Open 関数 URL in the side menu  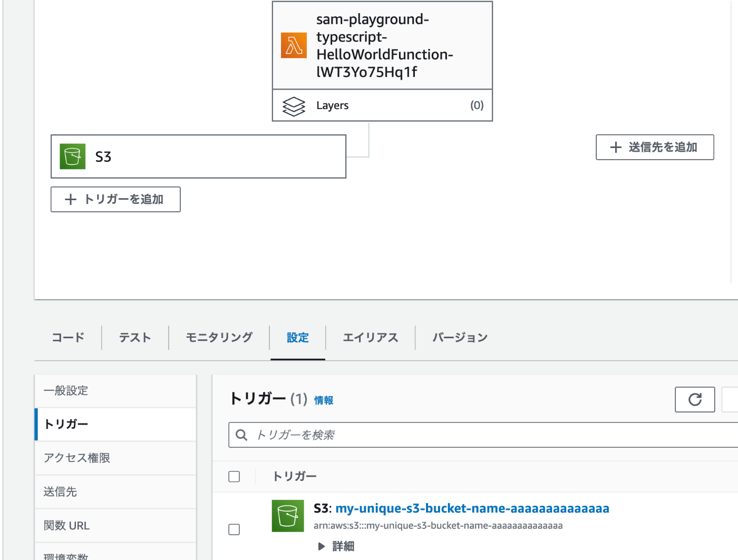[x=115, y=525]
